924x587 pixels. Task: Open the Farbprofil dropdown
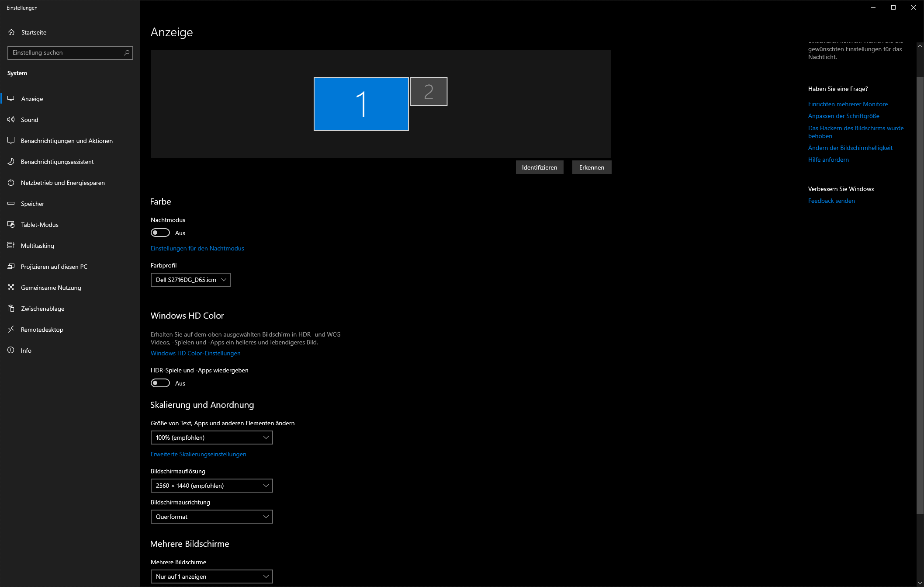(x=190, y=280)
